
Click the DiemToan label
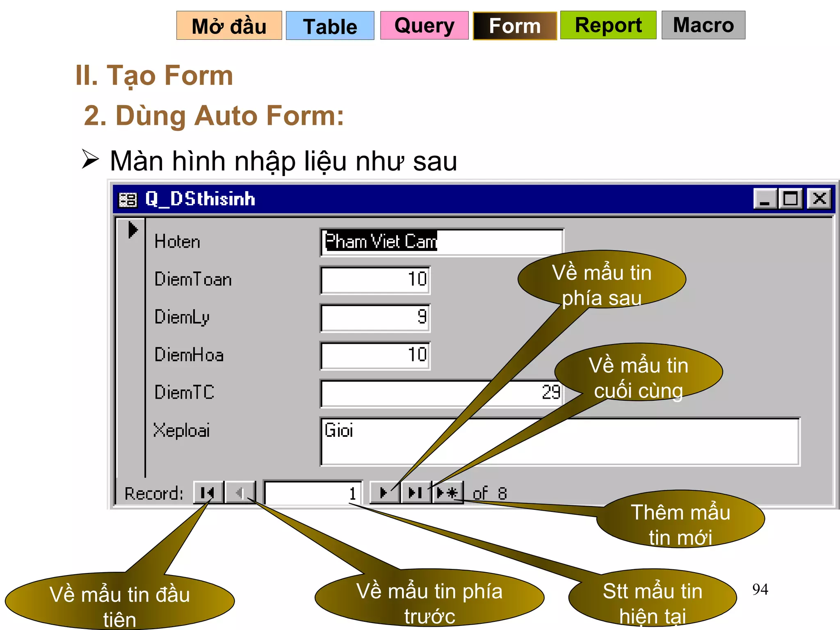(x=193, y=279)
